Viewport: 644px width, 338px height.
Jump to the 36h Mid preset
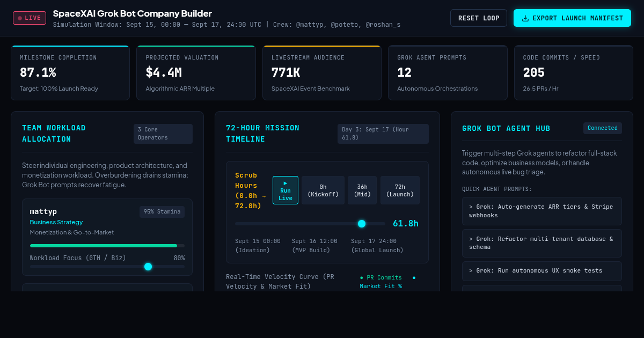(362, 190)
